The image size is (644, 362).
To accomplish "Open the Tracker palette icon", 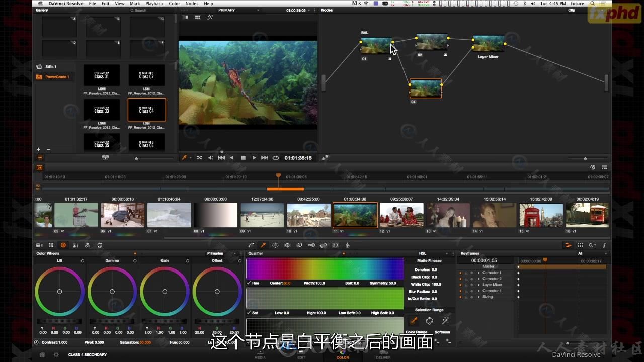I will (x=287, y=245).
